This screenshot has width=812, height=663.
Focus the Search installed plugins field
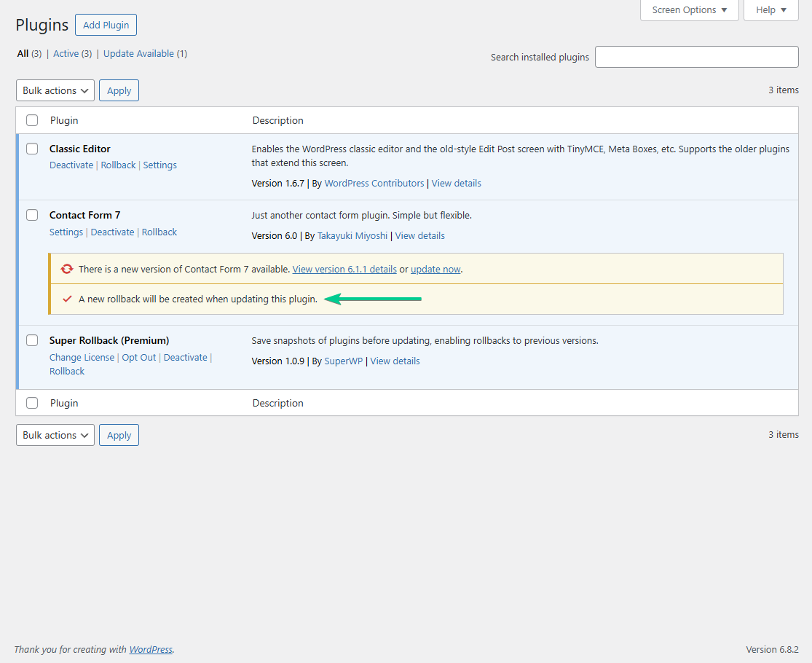(x=696, y=57)
